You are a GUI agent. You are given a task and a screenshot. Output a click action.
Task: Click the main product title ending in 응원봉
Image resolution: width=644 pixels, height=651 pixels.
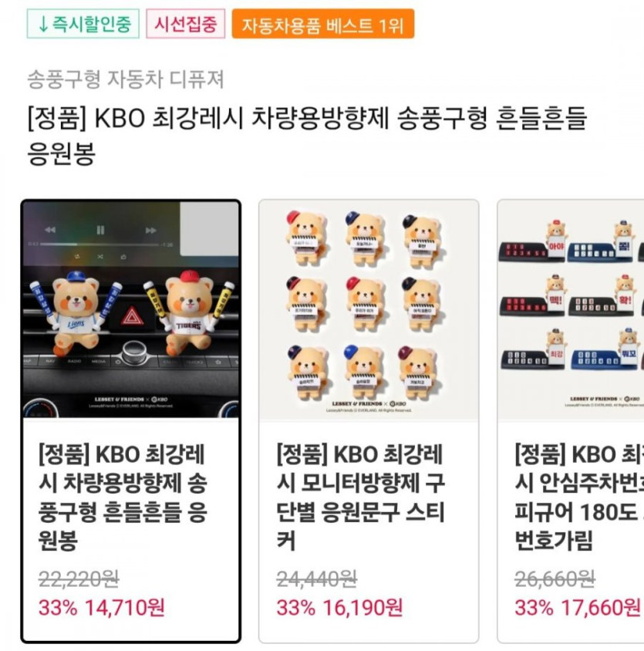(307, 135)
